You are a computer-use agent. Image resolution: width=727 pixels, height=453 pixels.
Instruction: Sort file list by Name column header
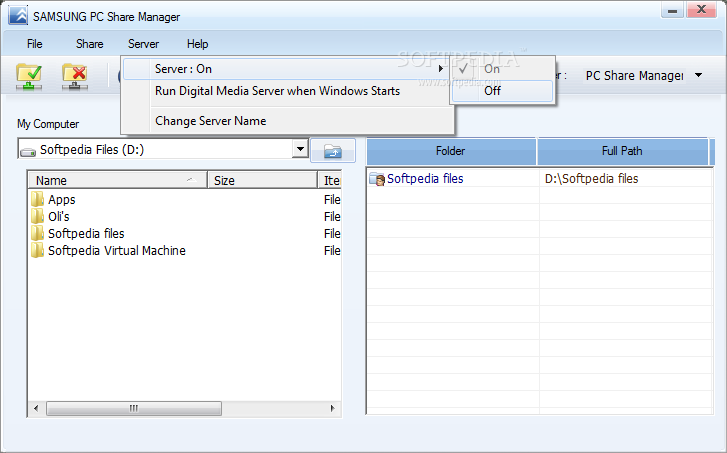click(118, 180)
